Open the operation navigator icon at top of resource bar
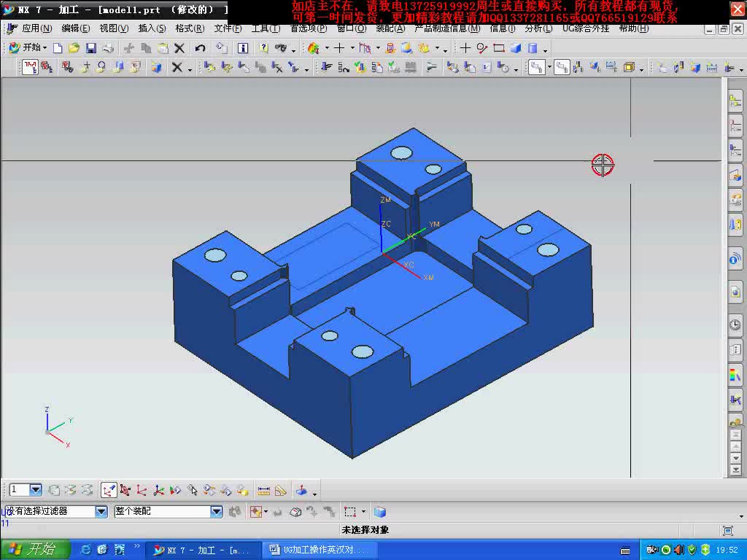The height and width of the screenshot is (560, 747). (x=735, y=101)
